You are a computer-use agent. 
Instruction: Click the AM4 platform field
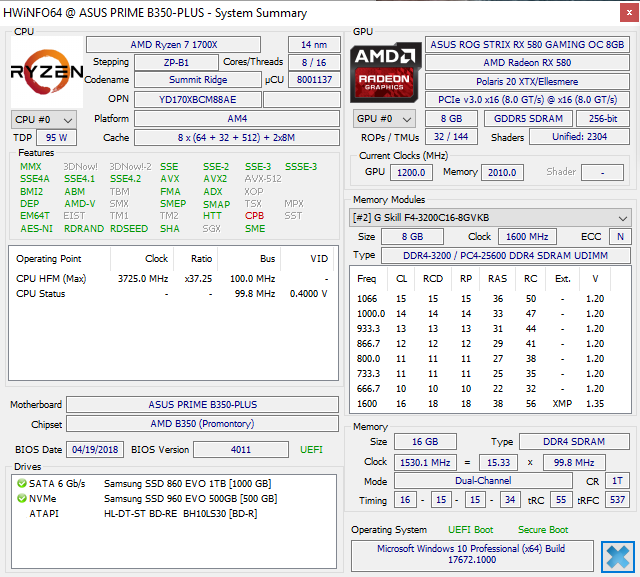pos(237,119)
